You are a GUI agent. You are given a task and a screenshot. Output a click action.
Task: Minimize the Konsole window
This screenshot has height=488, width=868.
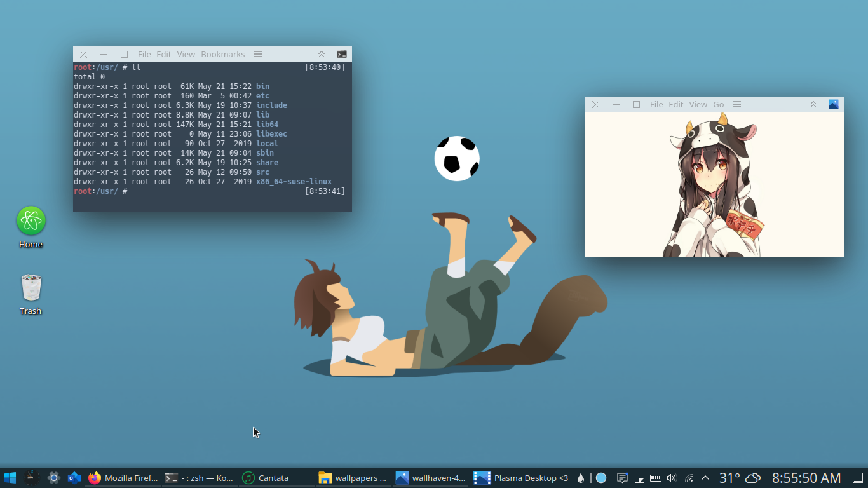[x=104, y=55]
